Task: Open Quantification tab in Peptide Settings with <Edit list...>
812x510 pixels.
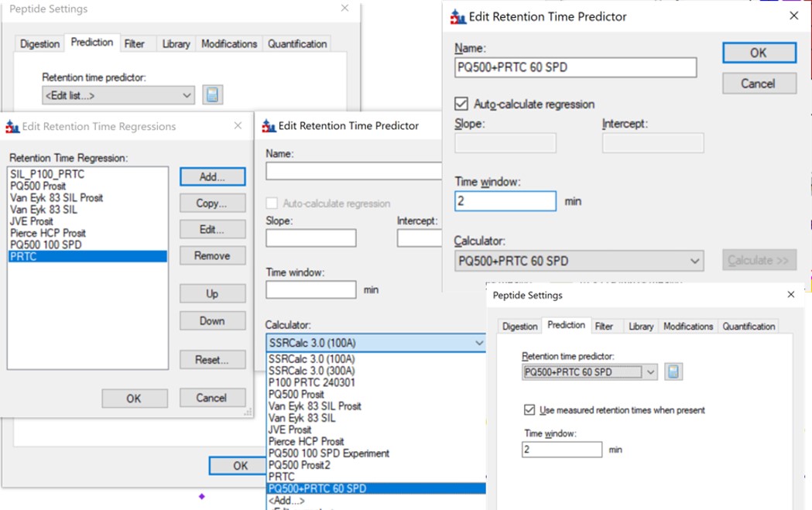Action: [x=297, y=44]
